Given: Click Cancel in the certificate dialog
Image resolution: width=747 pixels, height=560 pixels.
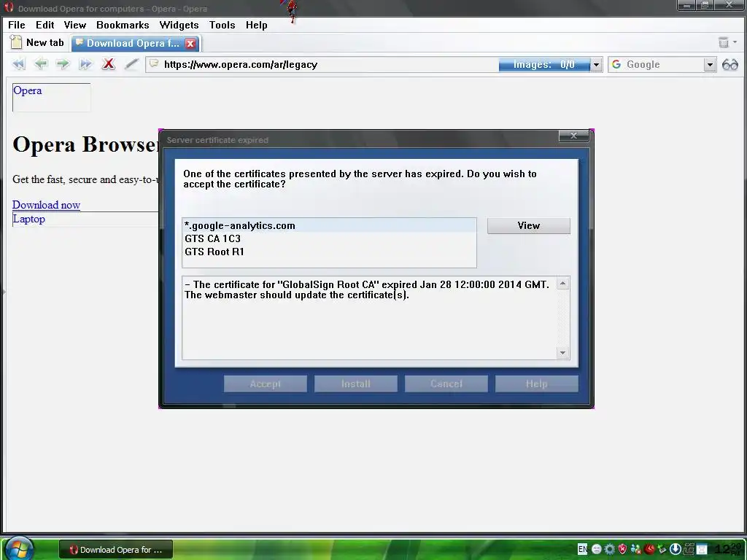Looking at the screenshot, I should (x=446, y=384).
